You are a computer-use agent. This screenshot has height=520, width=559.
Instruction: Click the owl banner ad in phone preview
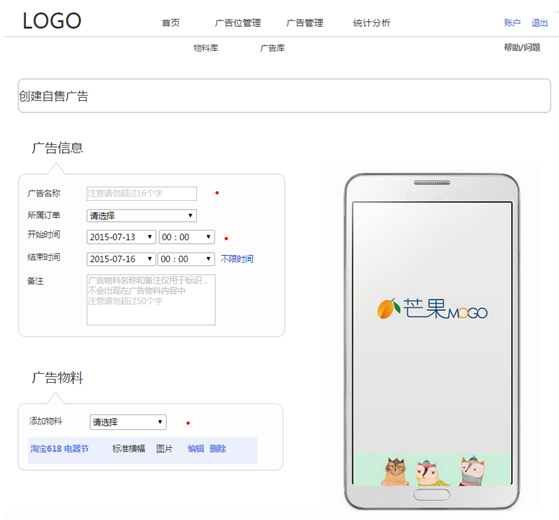click(432, 469)
